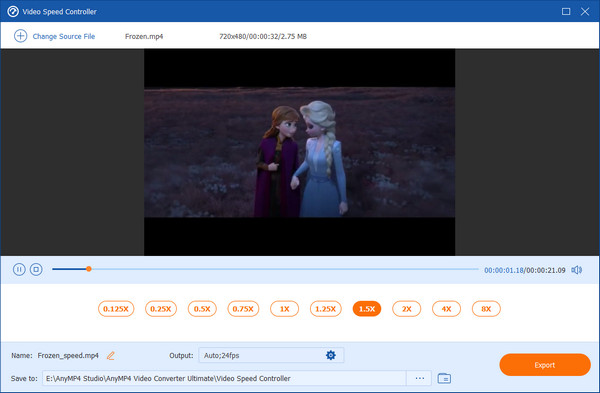Close the Video Speed Controller window

(x=585, y=11)
